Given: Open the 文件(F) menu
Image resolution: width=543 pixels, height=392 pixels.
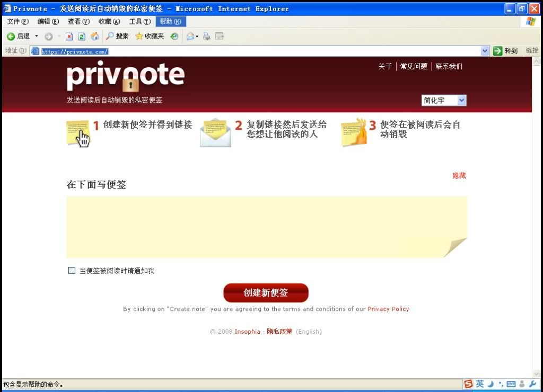Looking at the screenshot, I should (x=18, y=21).
